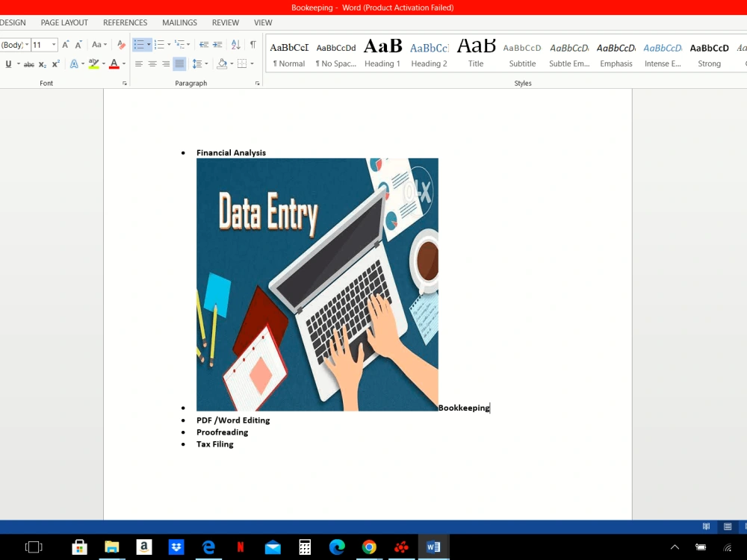Screen dimensions: 747x560
Task: Open the Review tab
Action: (226, 22)
